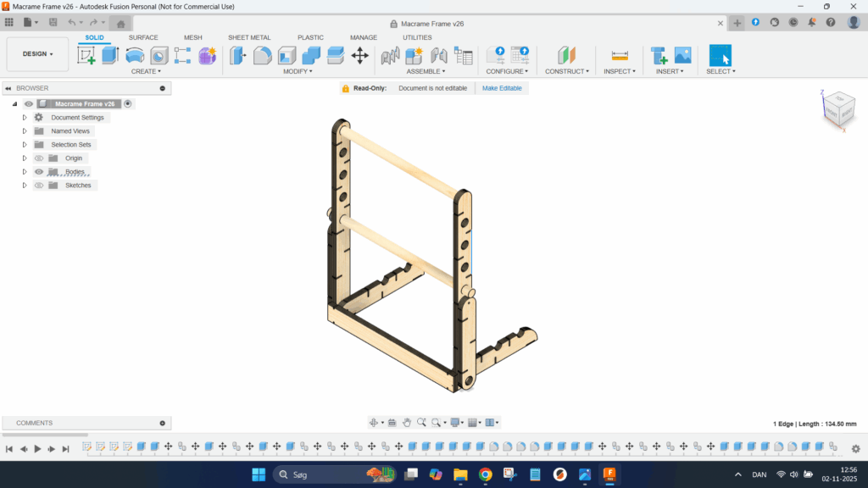The image size is (868, 488).
Task: Open the Surface tab
Action: point(143,38)
